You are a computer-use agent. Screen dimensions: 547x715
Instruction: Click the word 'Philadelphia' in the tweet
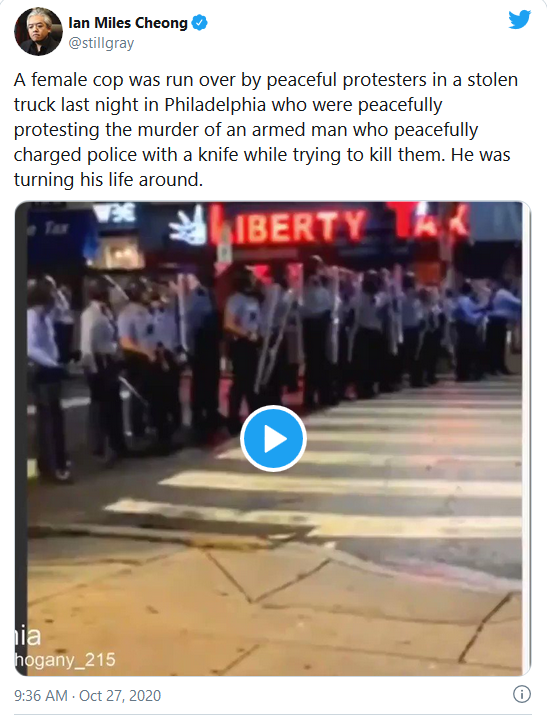pos(215,105)
